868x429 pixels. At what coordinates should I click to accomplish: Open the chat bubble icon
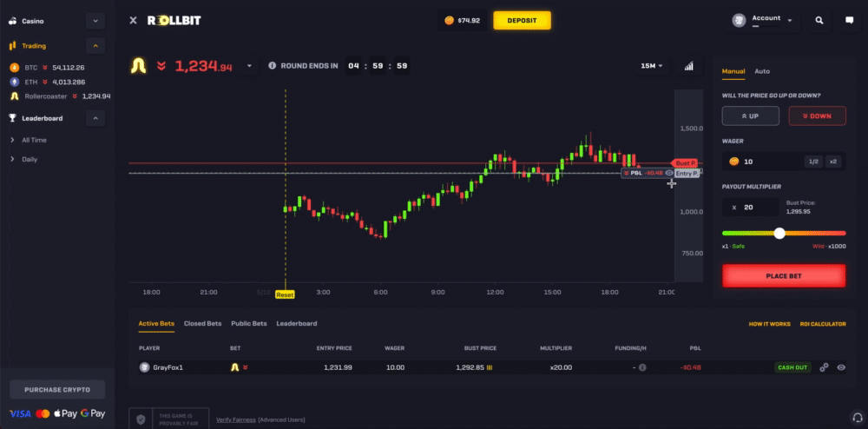[849, 21]
